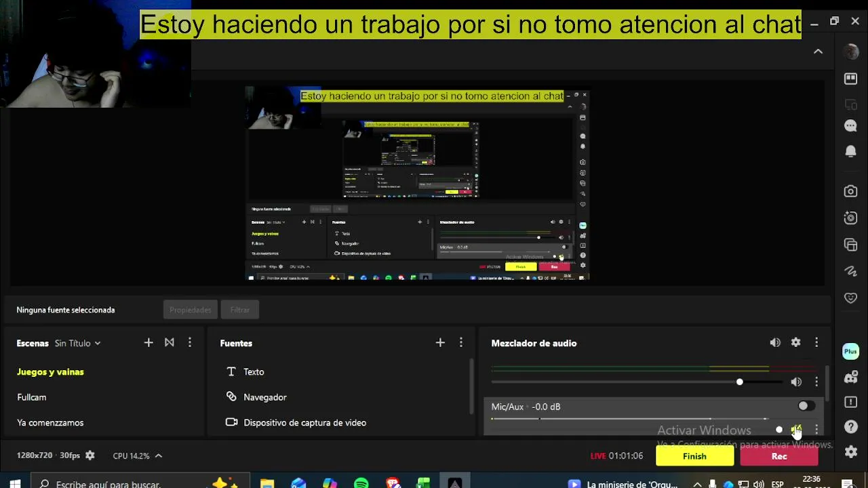Open the overlapping windows icon in sidebar
868x488 pixels.
pos(851,245)
